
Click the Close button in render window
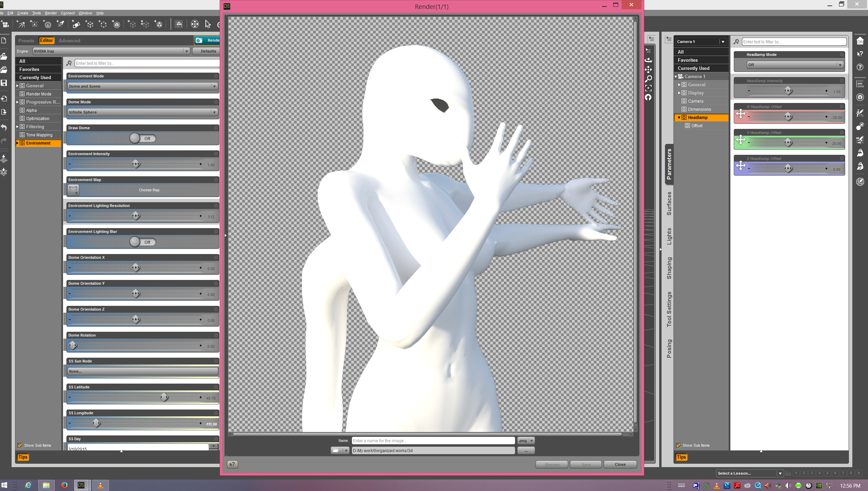tap(620, 464)
